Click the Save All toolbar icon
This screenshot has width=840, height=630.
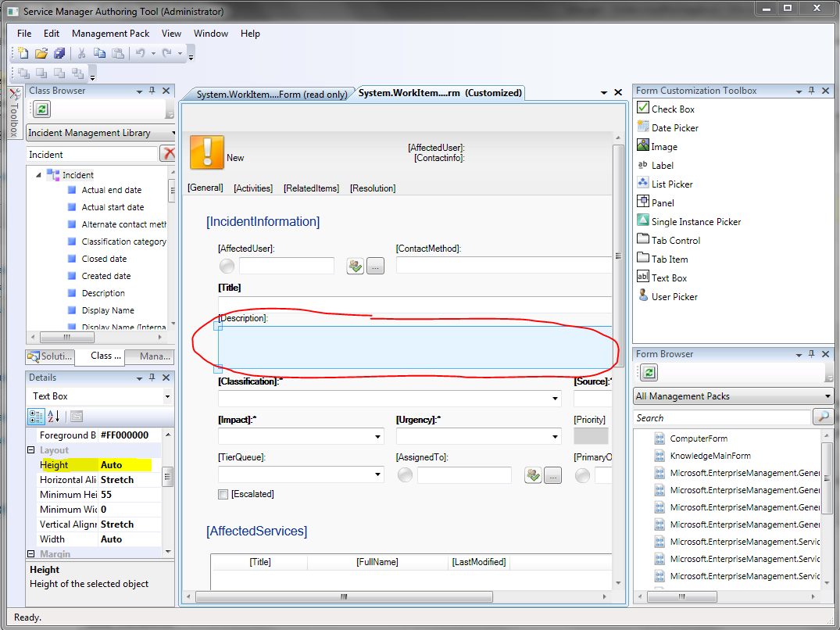59,53
